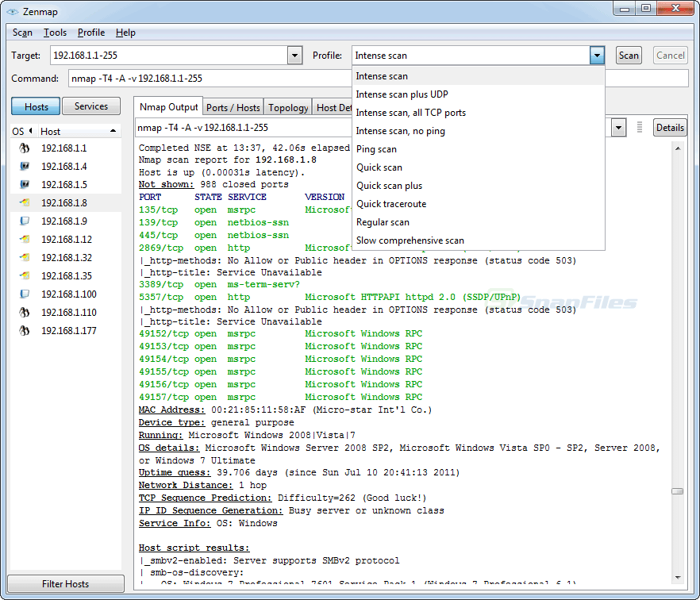Choose the Quick traceroute profile

(x=478, y=204)
